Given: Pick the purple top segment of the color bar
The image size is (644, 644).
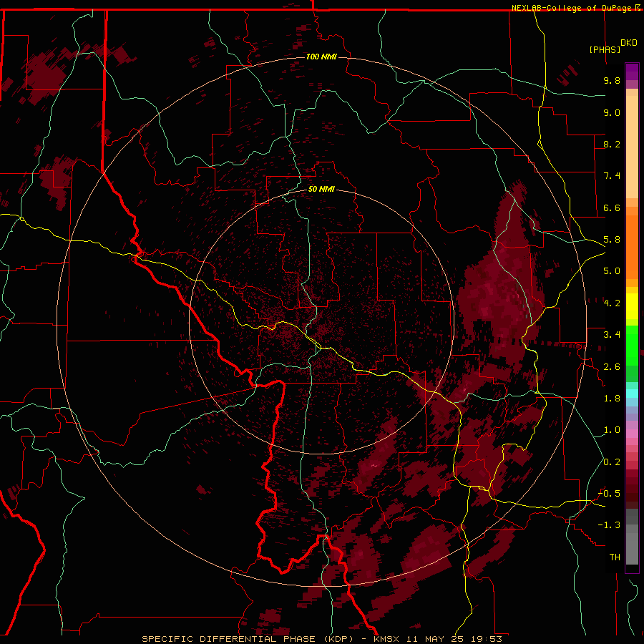Looking at the screenshot, I should pos(632,72).
